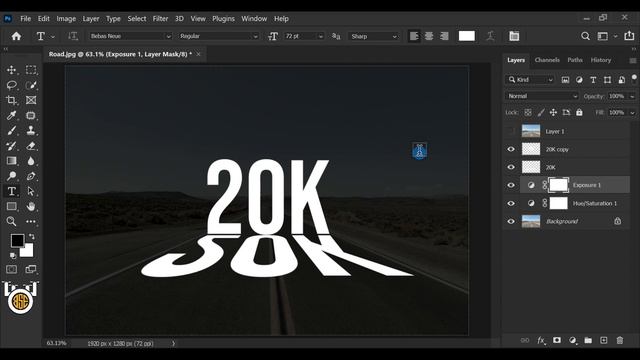Screen dimensions: 640x360
Task: Select the Exposure 1 layer mask thumbnail
Action: [x=558, y=185]
